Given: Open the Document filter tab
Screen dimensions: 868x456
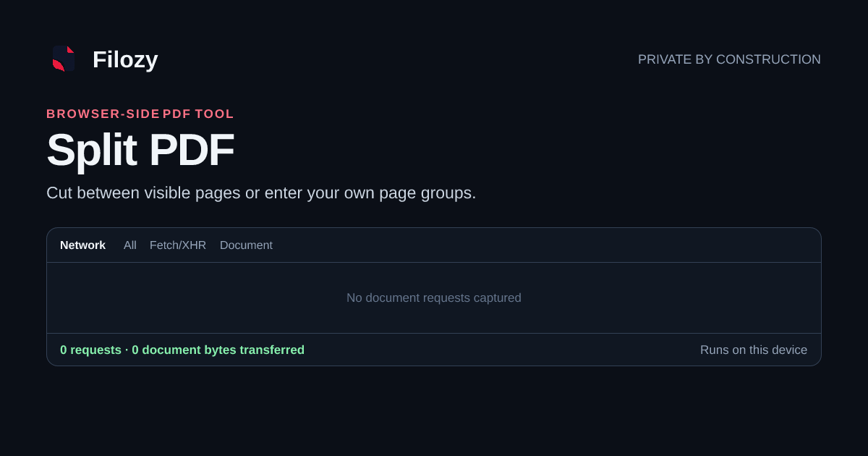Looking at the screenshot, I should 246,245.
